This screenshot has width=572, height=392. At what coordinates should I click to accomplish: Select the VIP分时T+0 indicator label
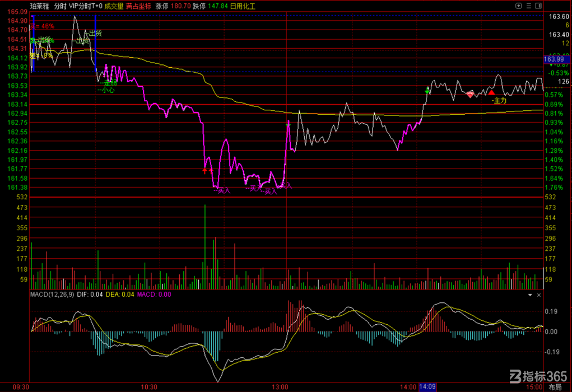[86, 6]
